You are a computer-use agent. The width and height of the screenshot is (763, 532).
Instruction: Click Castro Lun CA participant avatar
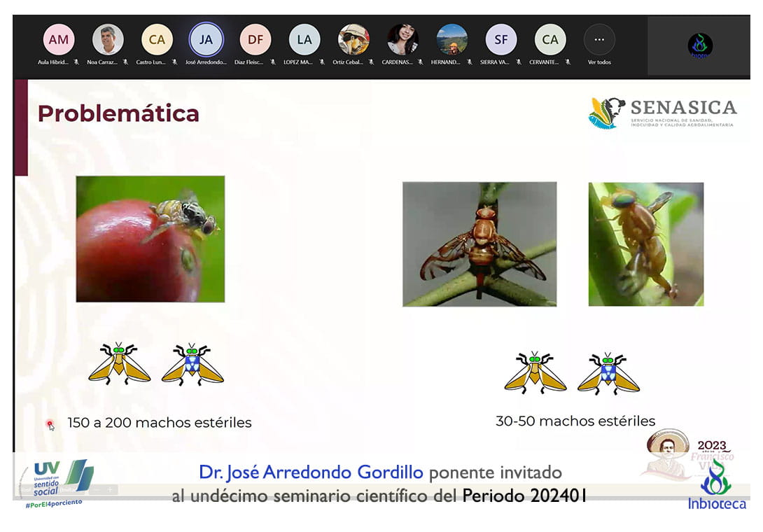click(157, 40)
